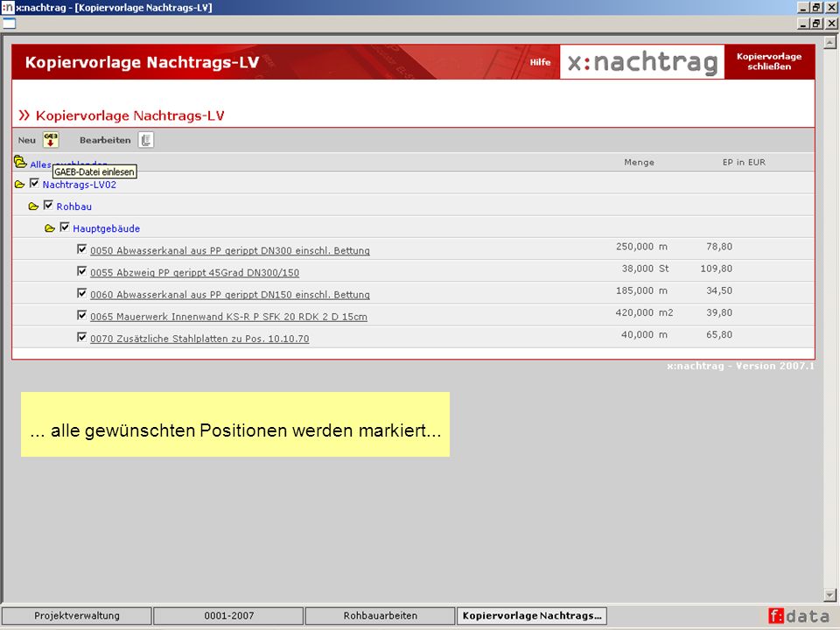Open the Hilfe help link

[540, 62]
